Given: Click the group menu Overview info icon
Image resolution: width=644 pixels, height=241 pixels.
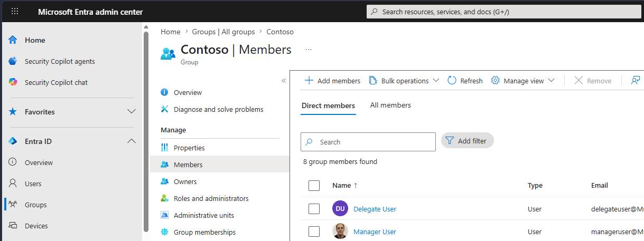Looking at the screenshot, I should click(164, 92).
